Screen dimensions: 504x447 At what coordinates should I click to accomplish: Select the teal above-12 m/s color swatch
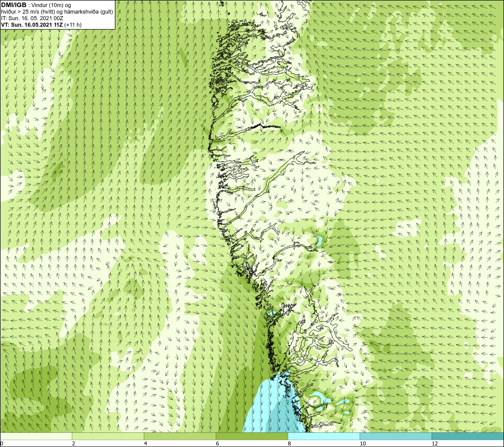[x=468, y=436]
